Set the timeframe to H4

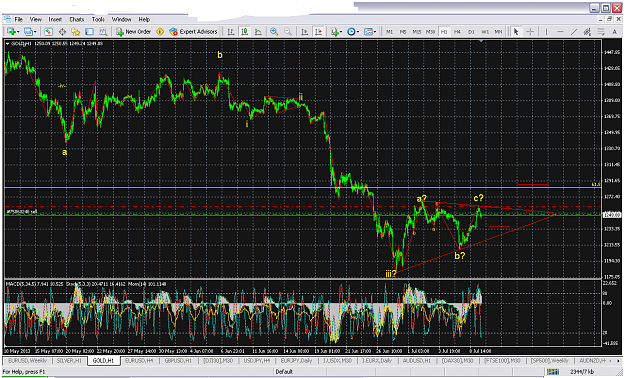pyautogui.click(x=458, y=32)
